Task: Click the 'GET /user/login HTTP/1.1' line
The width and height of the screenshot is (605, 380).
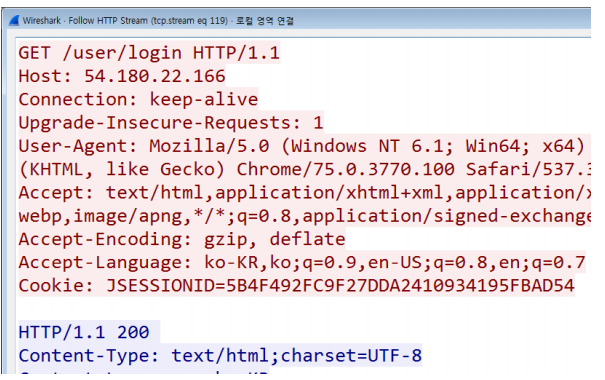Action: (x=149, y=52)
